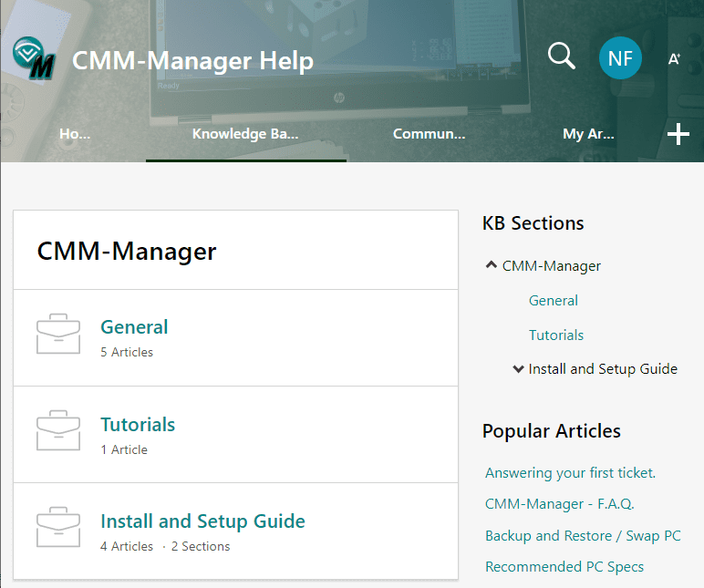
Task: Open the NF user avatar menu
Action: click(x=620, y=58)
